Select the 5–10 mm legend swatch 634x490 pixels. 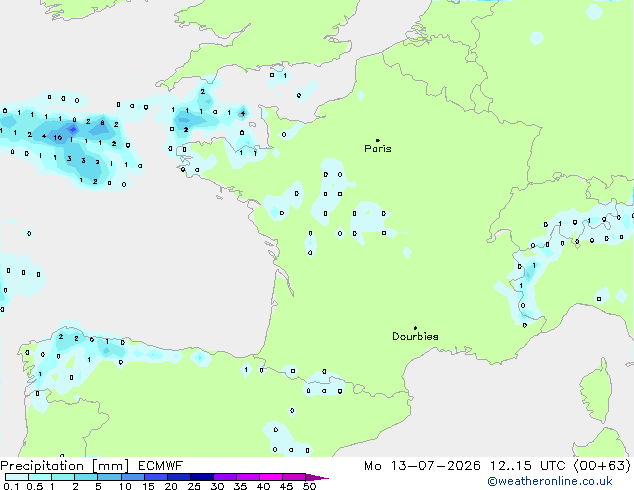tap(110, 477)
